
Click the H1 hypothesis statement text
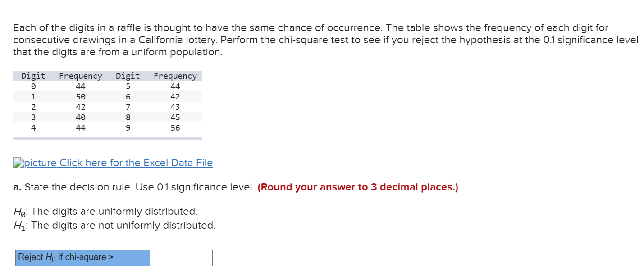[114, 225]
